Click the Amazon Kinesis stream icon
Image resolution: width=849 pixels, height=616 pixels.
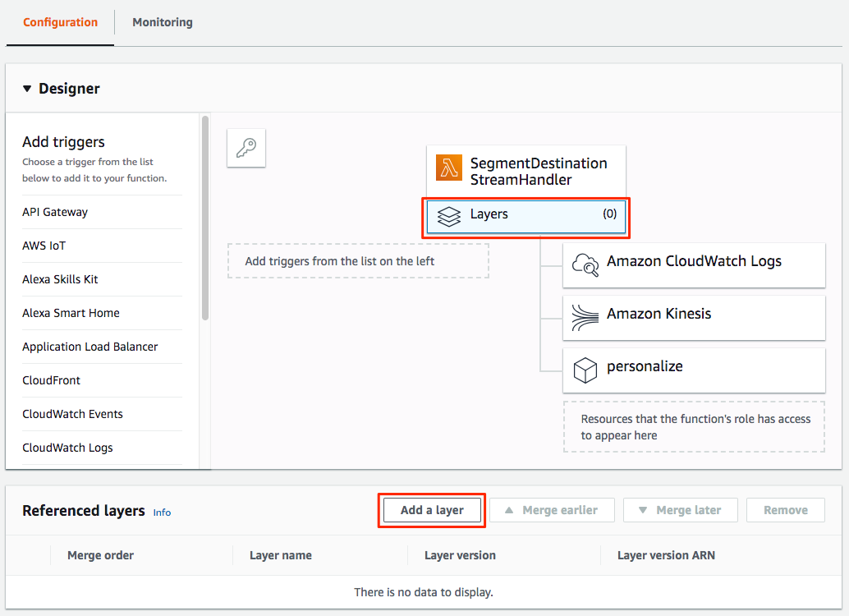coord(585,317)
